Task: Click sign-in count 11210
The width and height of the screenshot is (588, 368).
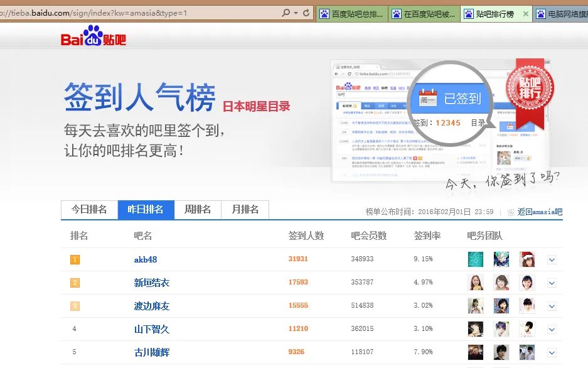Action: click(x=298, y=328)
